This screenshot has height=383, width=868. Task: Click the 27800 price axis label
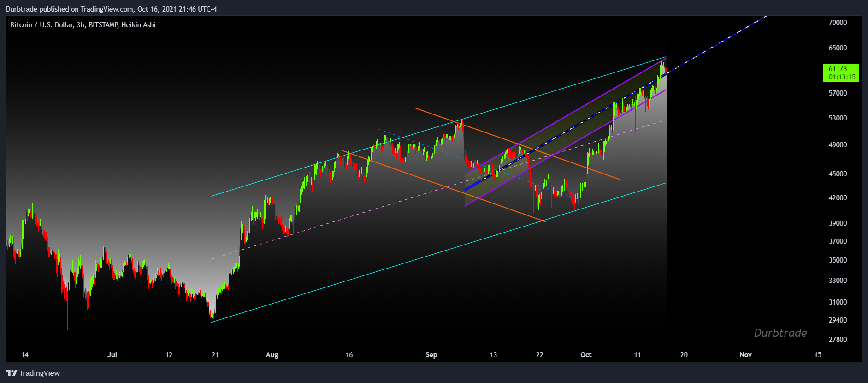click(838, 339)
